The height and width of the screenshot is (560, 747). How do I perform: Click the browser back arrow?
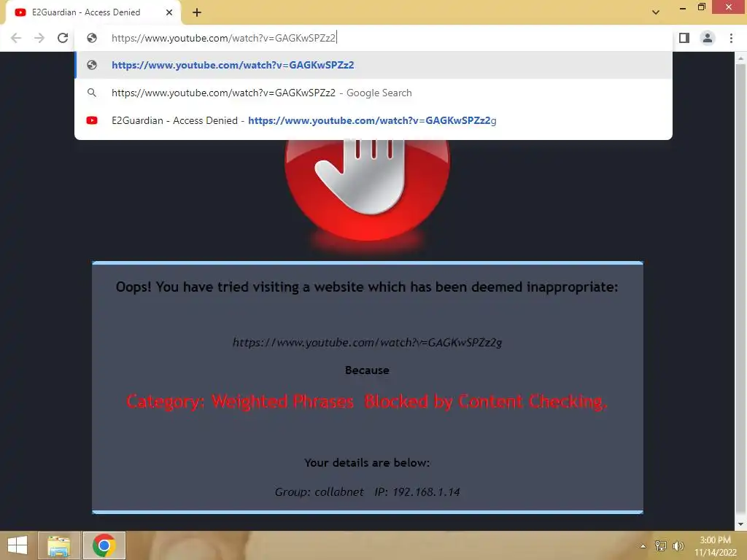(x=16, y=38)
